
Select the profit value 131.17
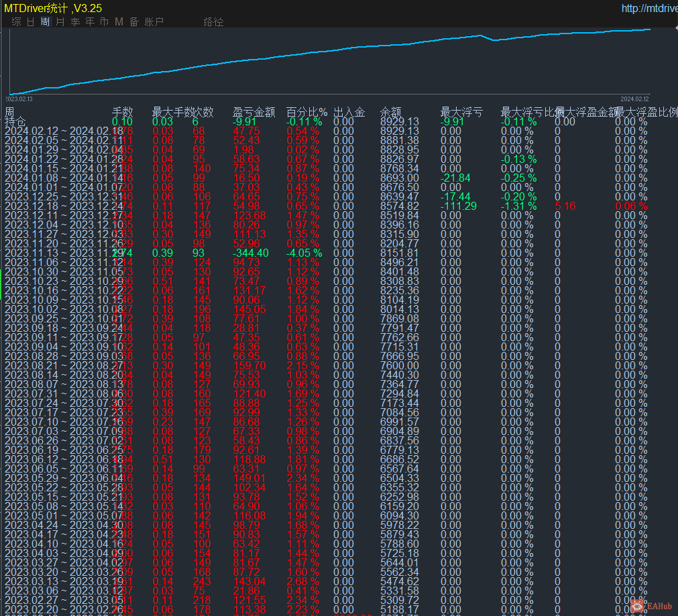pyautogui.click(x=249, y=290)
